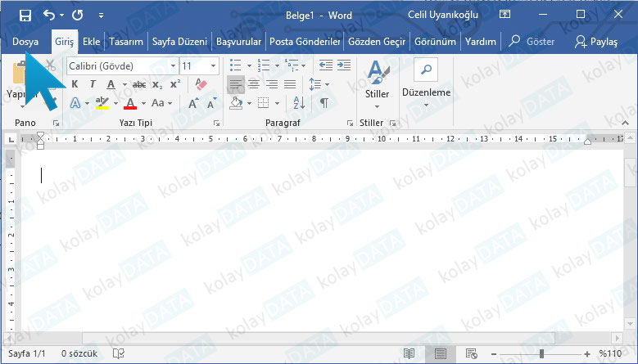The image size is (638, 364).
Task: Switch to Web Layout view
Action: (471, 353)
